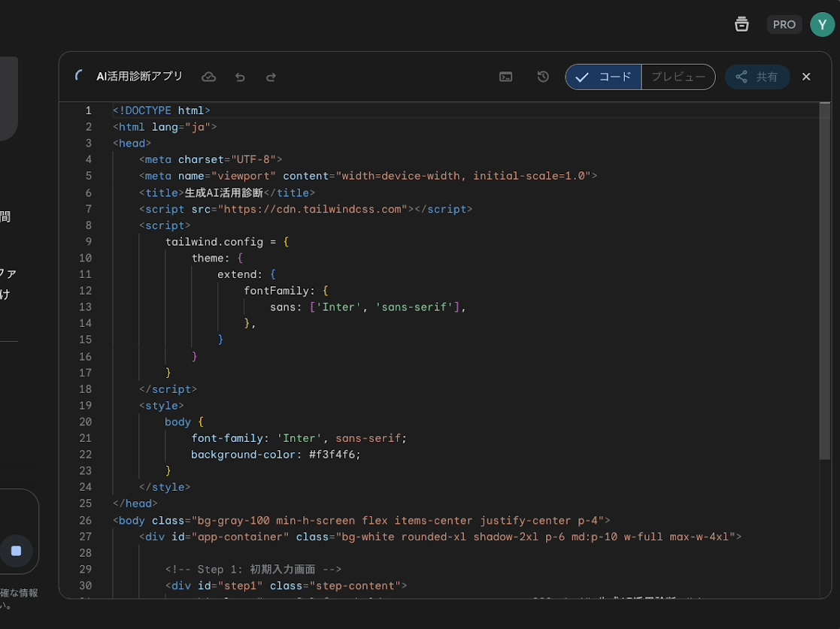Click the cloud save status icon
Image resolution: width=840 pixels, height=629 pixels.
click(209, 77)
